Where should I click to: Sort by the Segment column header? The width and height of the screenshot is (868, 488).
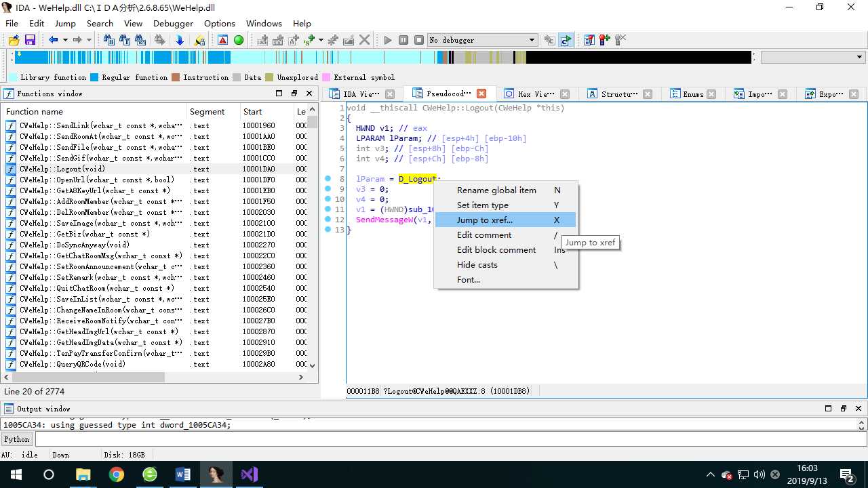pos(214,112)
